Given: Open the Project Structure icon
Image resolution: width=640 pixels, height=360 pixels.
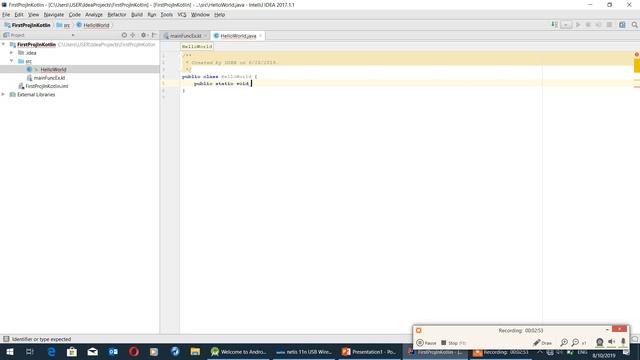Looking at the screenshot, I should click(622, 25).
